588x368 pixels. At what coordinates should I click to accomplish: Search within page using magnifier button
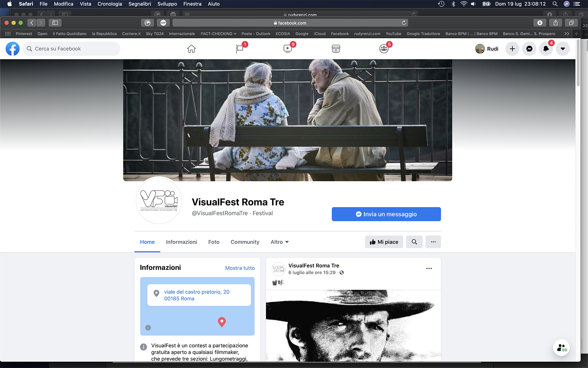pyautogui.click(x=414, y=242)
